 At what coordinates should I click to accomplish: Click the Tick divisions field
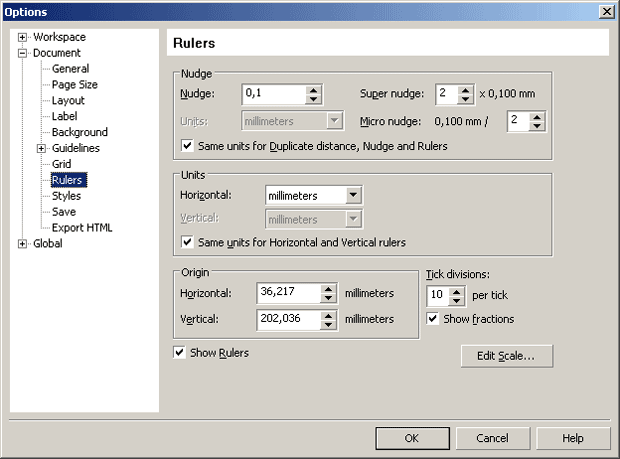pos(438,296)
